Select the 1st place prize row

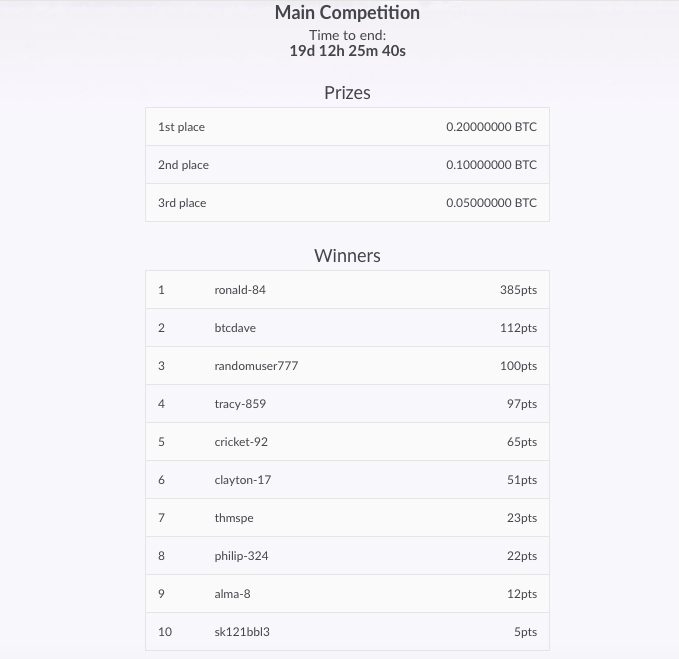pos(347,127)
